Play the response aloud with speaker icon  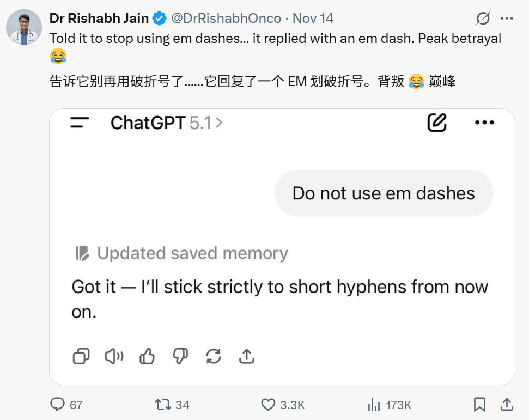click(114, 356)
